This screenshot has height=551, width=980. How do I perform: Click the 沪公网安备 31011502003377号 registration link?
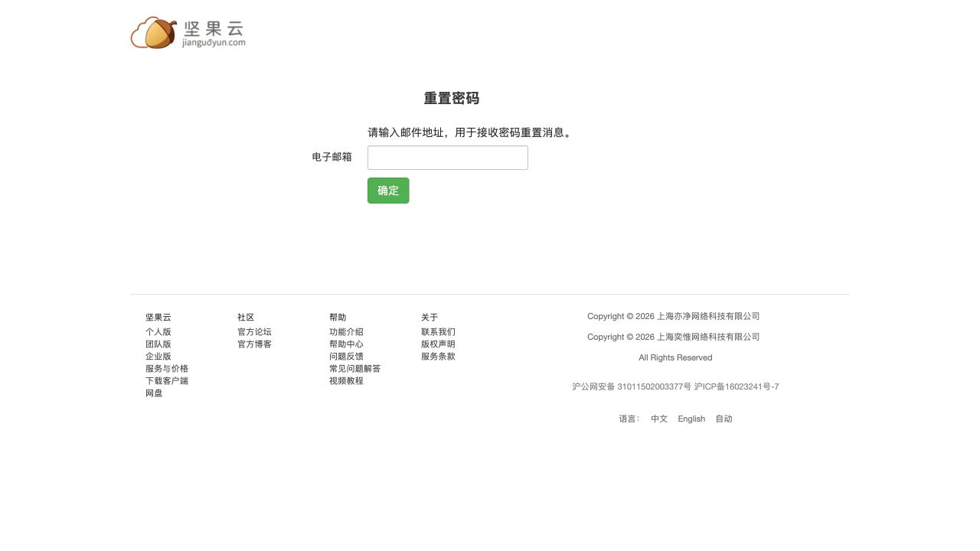632,387
